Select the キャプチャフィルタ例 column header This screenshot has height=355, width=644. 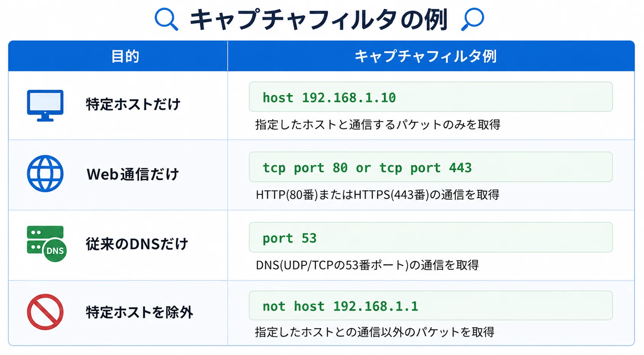(431, 56)
